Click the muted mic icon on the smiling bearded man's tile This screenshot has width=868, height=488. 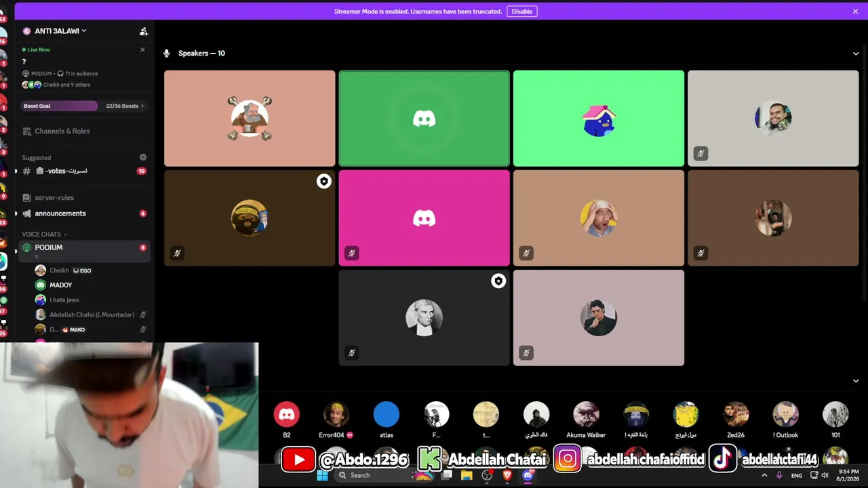click(701, 154)
